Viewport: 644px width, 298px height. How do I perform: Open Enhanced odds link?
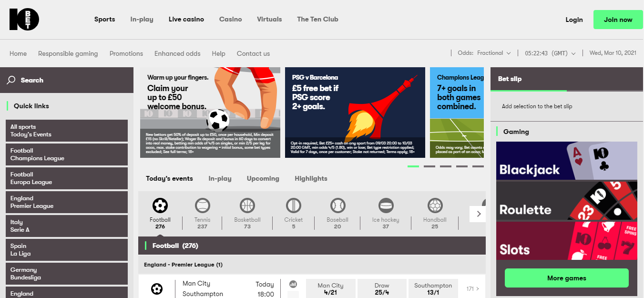click(177, 53)
